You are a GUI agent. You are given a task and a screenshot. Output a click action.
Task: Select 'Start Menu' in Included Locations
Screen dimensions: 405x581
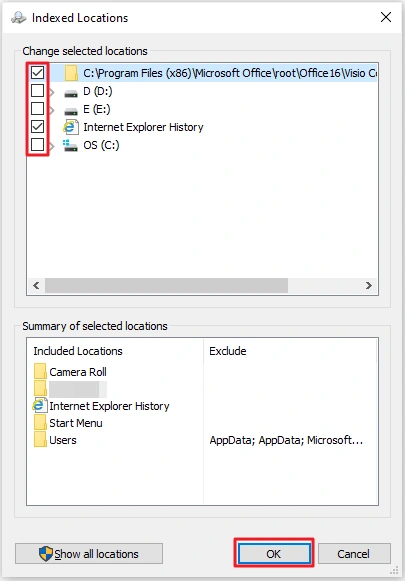click(76, 423)
